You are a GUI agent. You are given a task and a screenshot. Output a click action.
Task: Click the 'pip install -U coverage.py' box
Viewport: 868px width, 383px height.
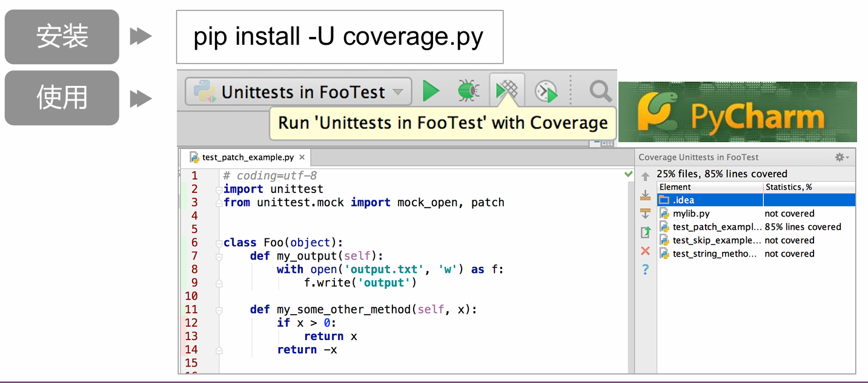click(339, 37)
